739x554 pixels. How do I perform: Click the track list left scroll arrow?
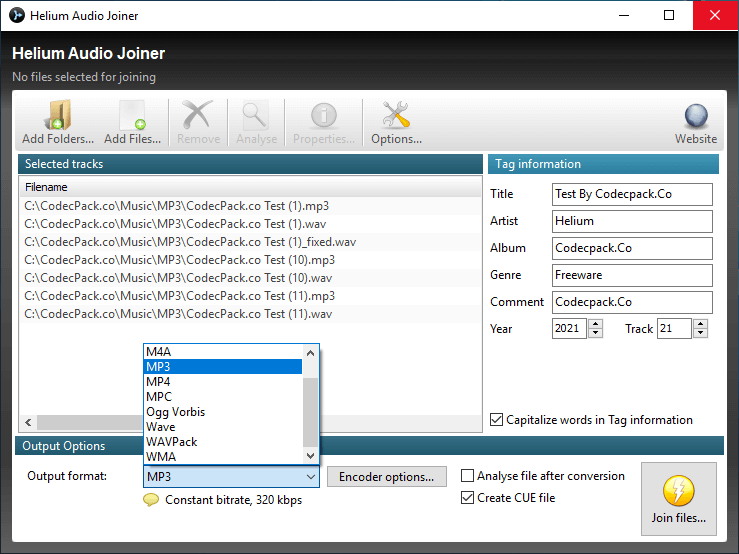(28, 422)
